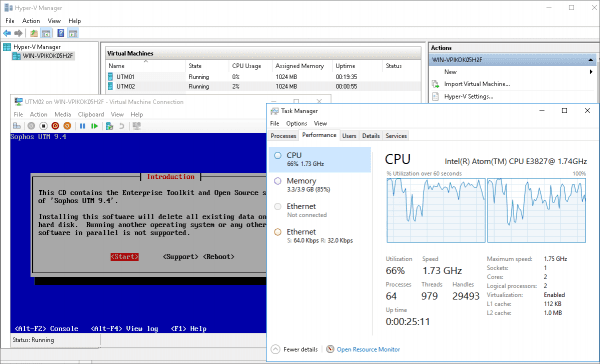The width and height of the screenshot is (600, 364).
Task: Click the Enhanced Session icon in VM toolbar
Action: pos(137,126)
